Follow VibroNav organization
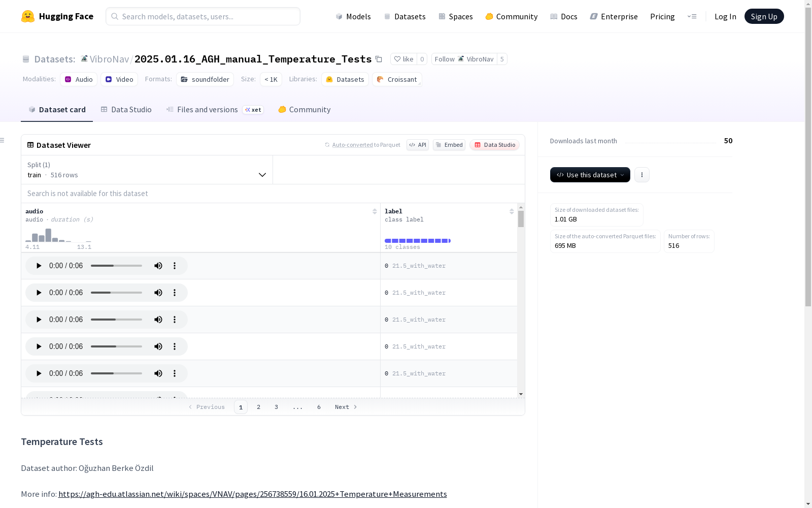This screenshot has height=508, width=812. (464, 59)
